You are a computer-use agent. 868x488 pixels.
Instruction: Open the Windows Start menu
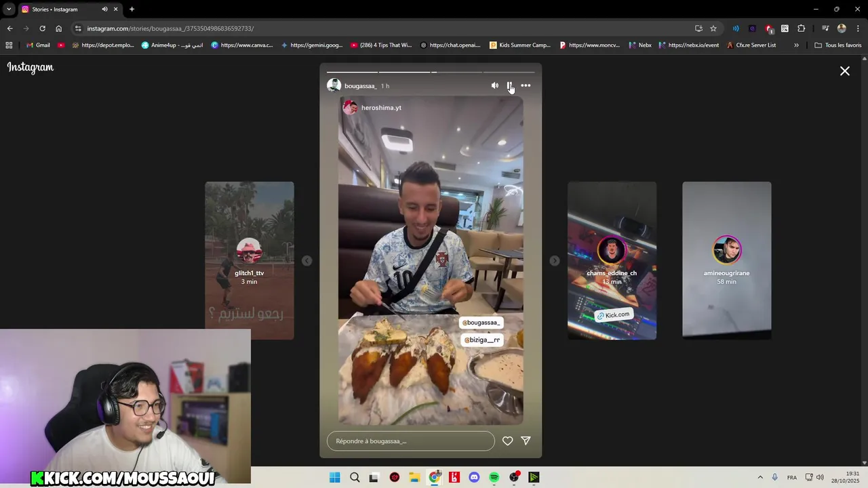(x=334, y=477)
